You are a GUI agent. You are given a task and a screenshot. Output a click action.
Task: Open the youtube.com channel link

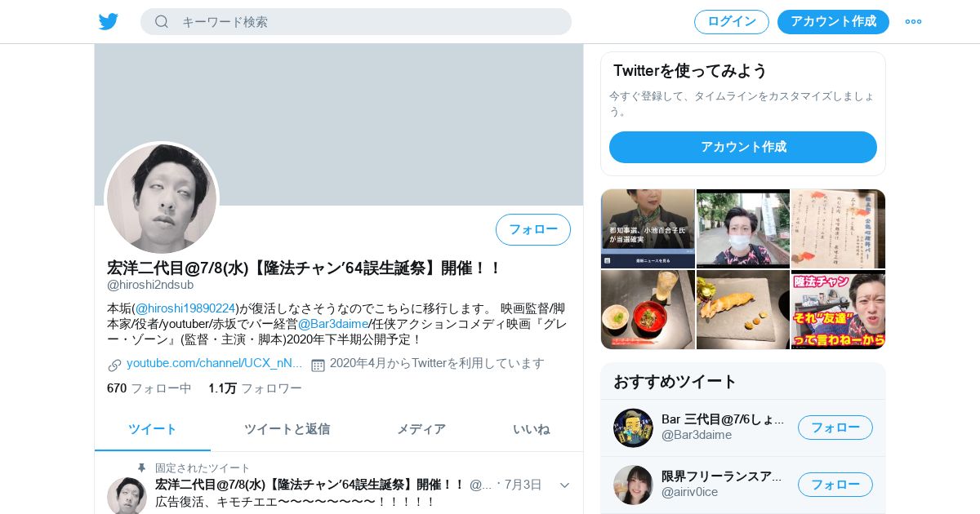(214, 363)
